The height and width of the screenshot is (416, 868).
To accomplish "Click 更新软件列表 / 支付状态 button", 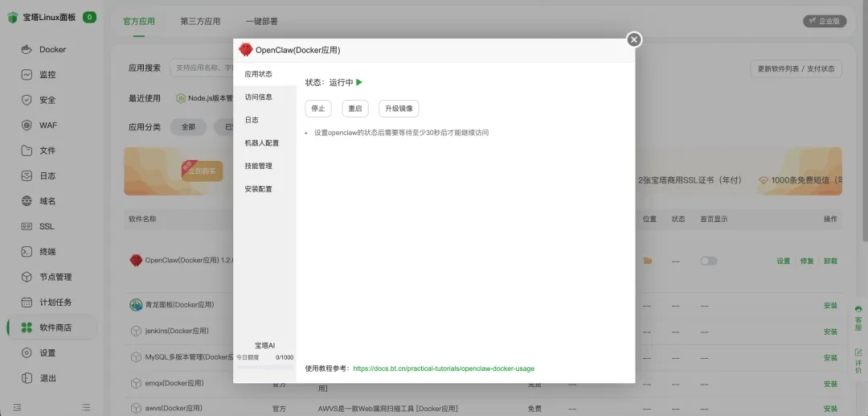I will click(796, 69).
